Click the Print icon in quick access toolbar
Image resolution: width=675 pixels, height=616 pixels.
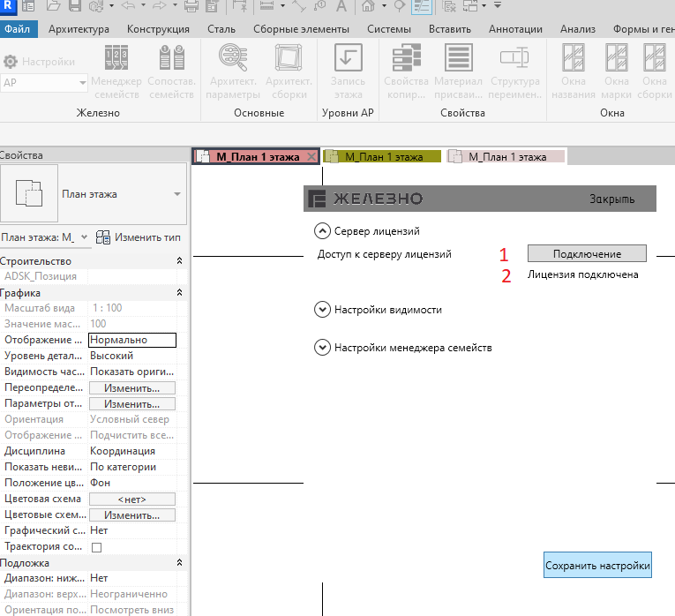pos(191,5)
